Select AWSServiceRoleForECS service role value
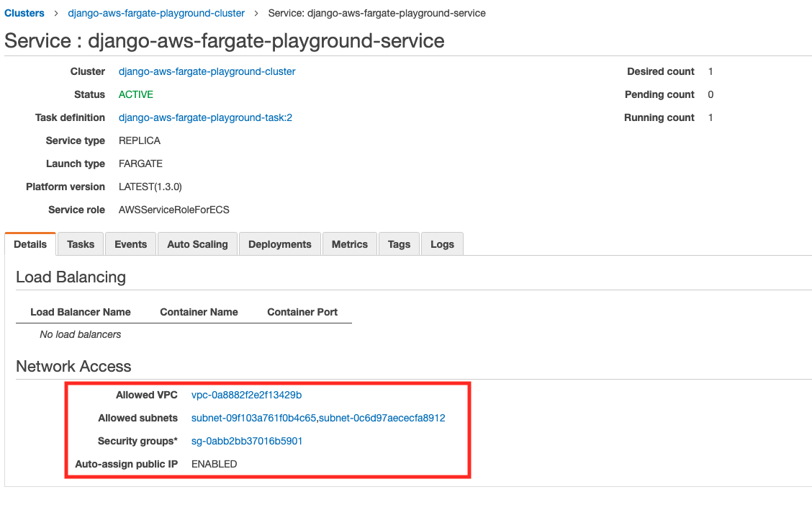The width and height of the screenshot is (812, 505). point(174,210)
